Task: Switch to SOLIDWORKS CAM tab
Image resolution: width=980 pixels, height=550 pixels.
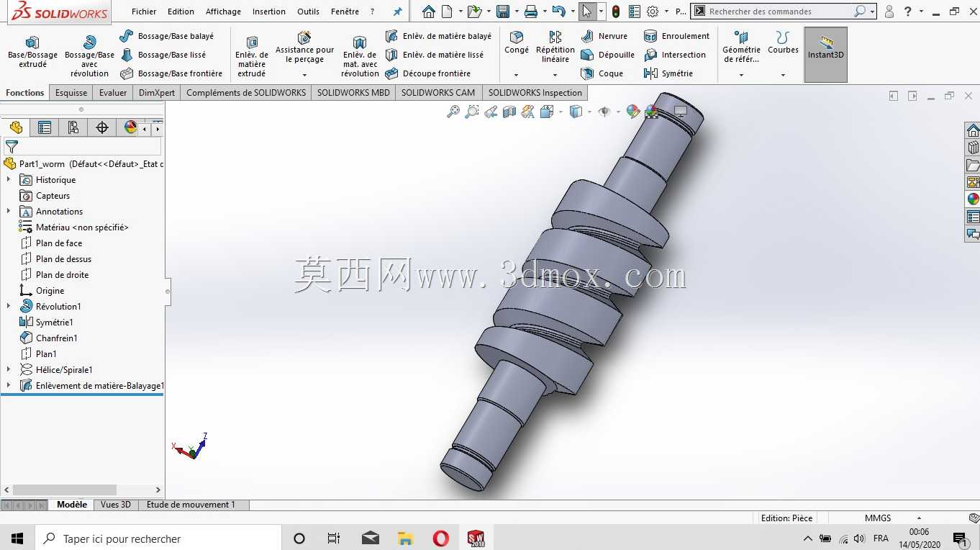Action: 438,93
